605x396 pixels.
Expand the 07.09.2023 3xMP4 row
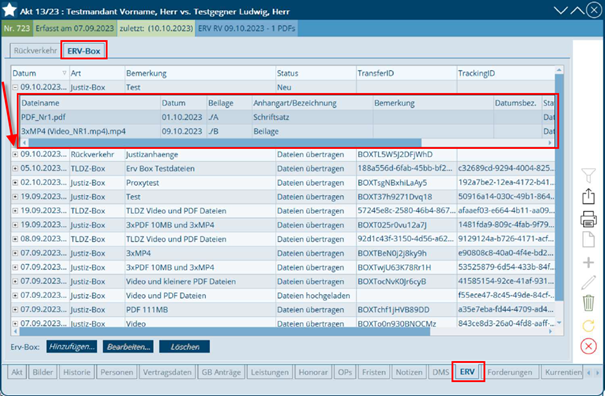pyautogui.click(x=15, y=253)
